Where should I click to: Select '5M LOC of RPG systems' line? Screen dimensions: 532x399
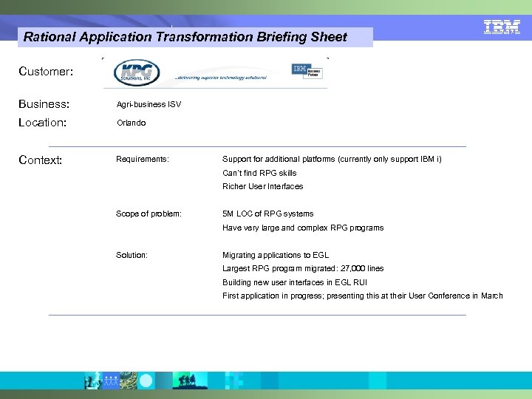[268, 214]
